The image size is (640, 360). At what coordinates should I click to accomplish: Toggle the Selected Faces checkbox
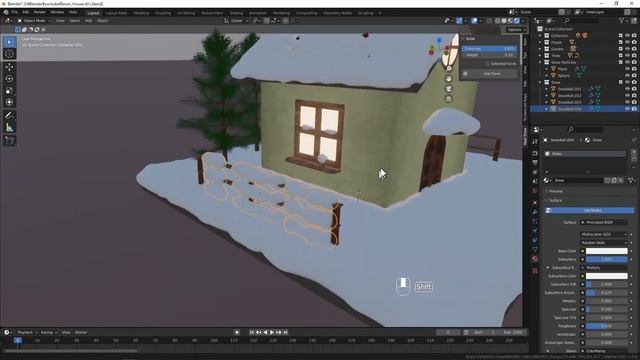pos(487,64)
